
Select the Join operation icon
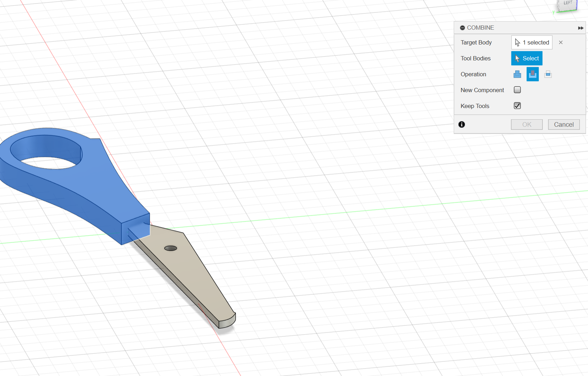click(x=517, y=74)
